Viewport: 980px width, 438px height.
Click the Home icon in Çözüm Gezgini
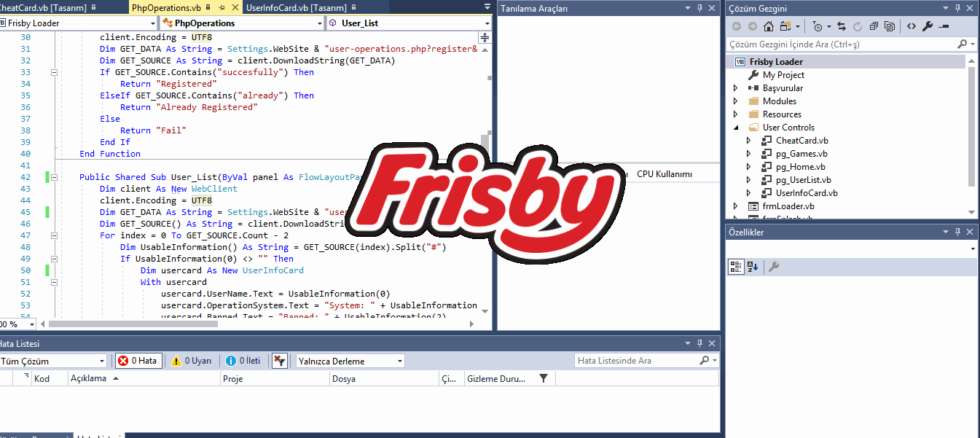point(769,26)
